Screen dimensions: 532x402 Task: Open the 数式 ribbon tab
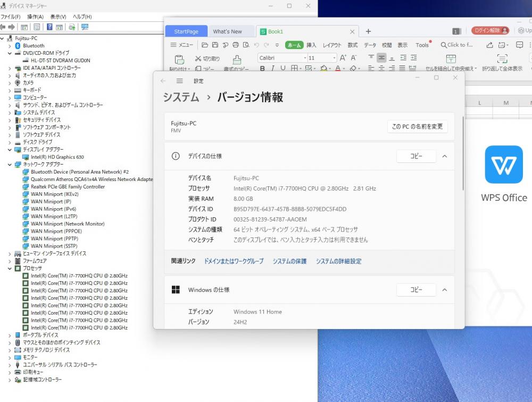[x=353, y=45]
